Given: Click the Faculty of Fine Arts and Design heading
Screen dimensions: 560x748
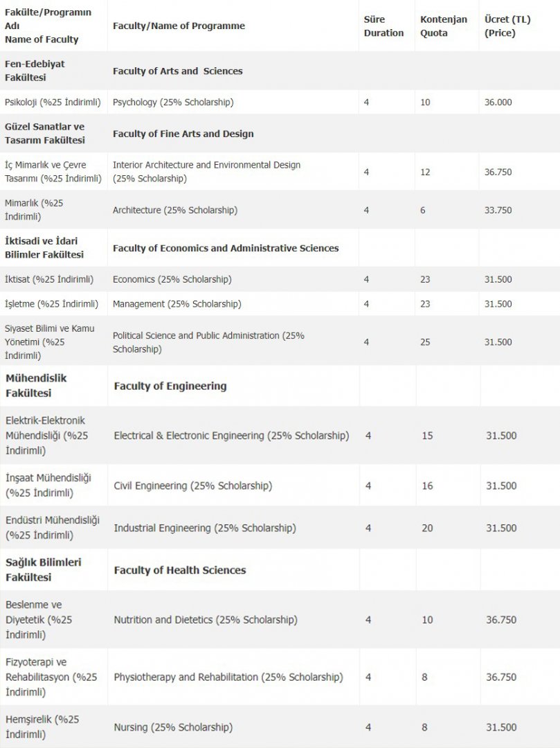Looking at the screenshot, I should coord(183,134).
